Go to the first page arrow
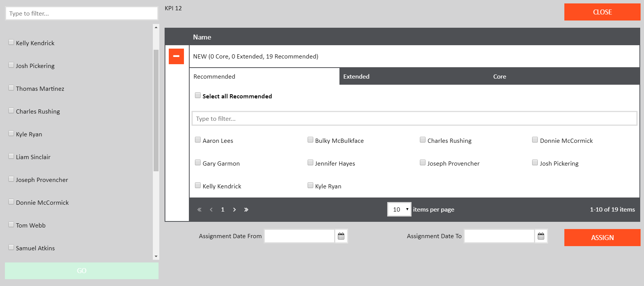Viewport: 644px width, 286px height. 199,210
